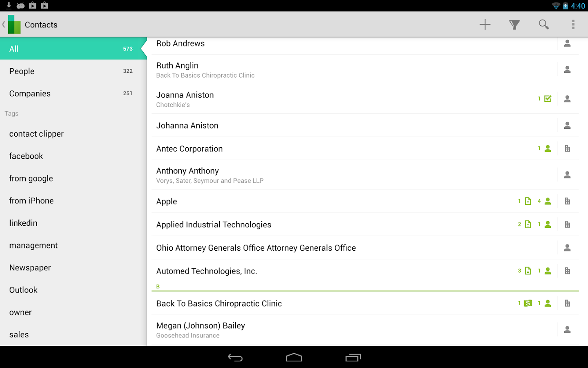Tap the opportunity dollar icon beside Back To Basics
The image size is (588, 368).
[x=528, y=303]
